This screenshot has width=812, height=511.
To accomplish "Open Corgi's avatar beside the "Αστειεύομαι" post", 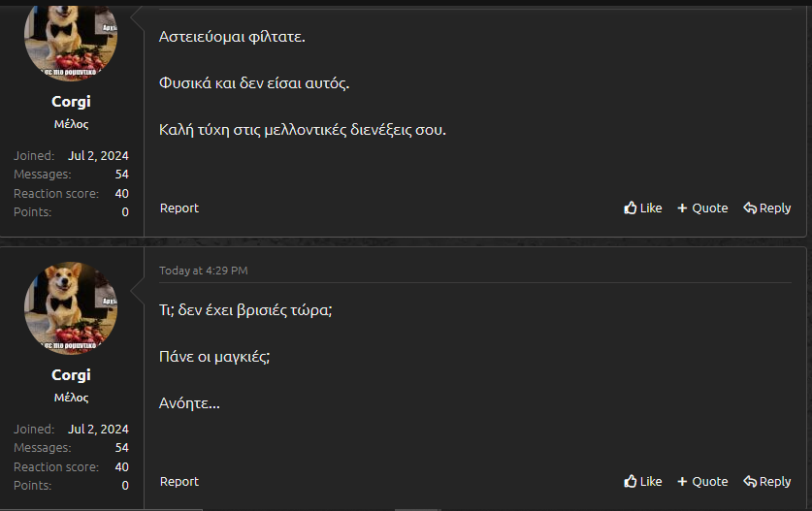I will [x=71, y=39].
